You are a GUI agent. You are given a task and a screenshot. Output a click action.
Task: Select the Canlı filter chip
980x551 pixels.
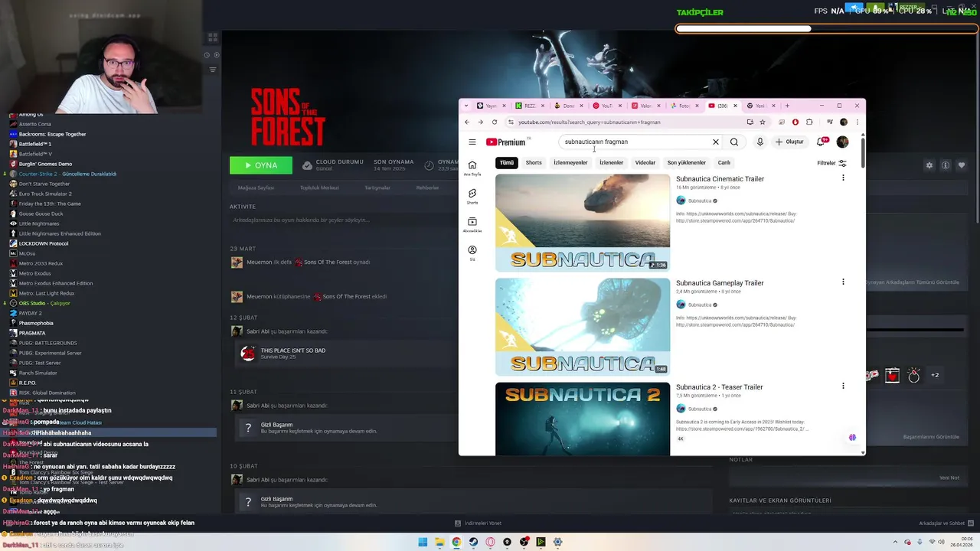pyautogui.click(x=724, y=162)
